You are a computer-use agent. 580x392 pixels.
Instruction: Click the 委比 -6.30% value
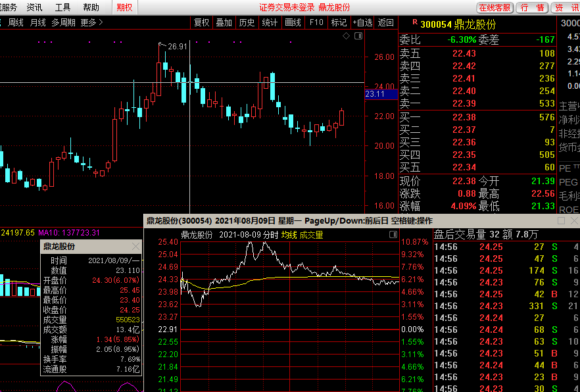[462, 39]
